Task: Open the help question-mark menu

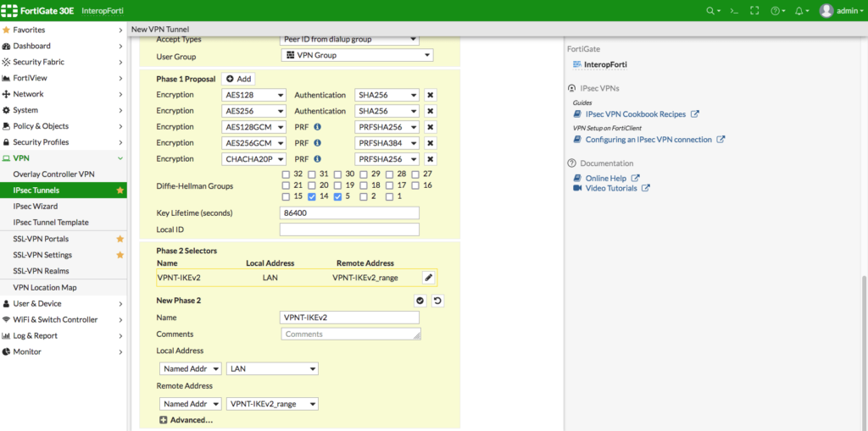Action: click(x=778, y=10)
